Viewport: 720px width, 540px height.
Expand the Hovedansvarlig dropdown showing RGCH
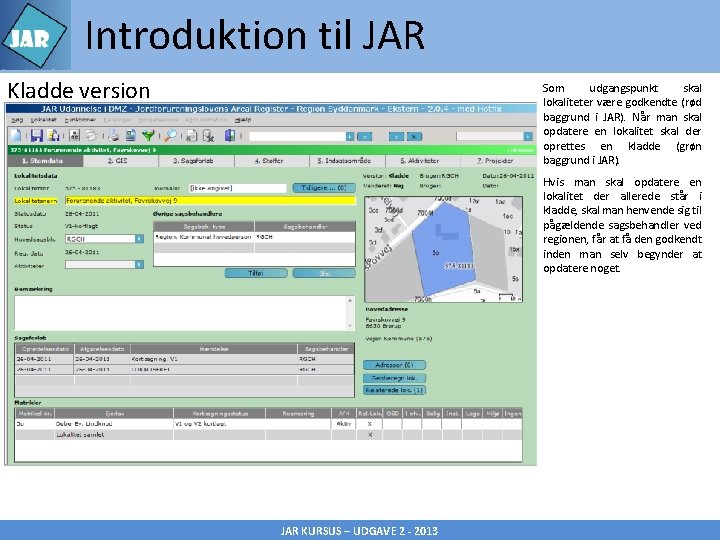pyautogui.click(x=139, y=239)
